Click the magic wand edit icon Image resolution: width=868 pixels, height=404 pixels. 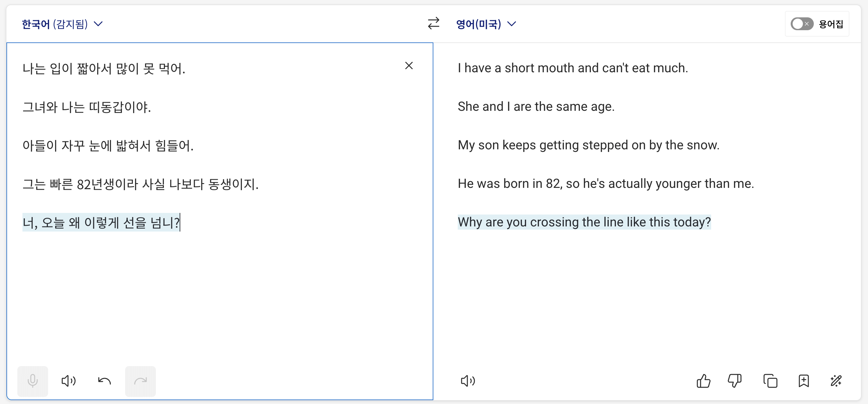(836, 381)
